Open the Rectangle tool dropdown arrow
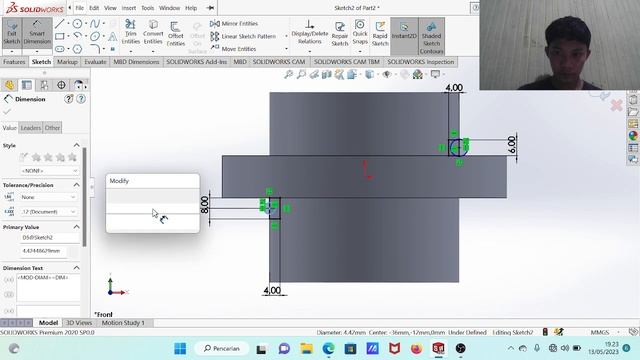The image size is (640, 360). click(68, 36)
